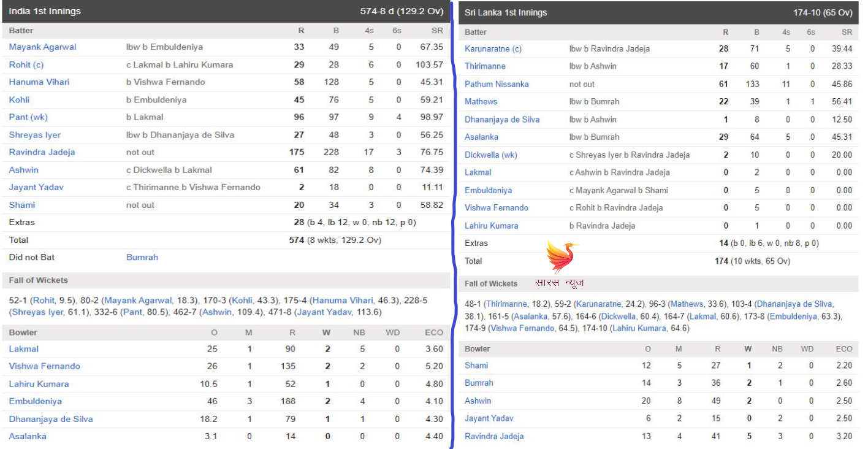This screenshot has width=868, height=449.
Task: Open Pathum Nissanka player link
Action: pos(497,84)
